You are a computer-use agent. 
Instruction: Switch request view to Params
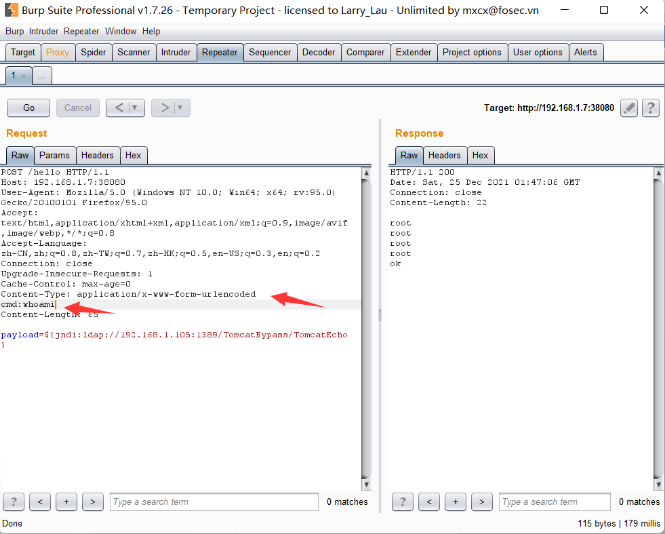pyautogui.click(x=54, y=155)
